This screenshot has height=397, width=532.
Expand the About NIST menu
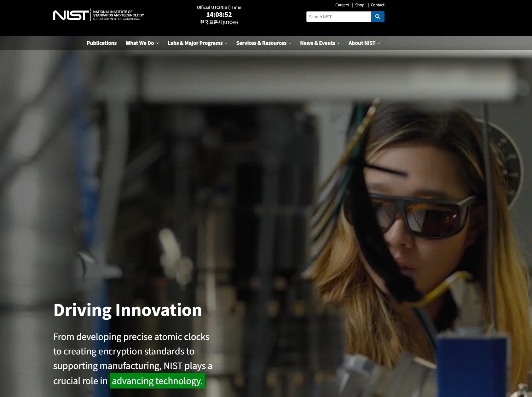point(364,43)
